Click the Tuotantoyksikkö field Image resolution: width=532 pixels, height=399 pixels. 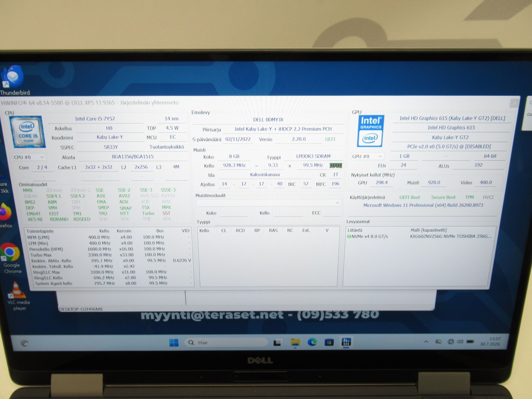click(167, 147)
